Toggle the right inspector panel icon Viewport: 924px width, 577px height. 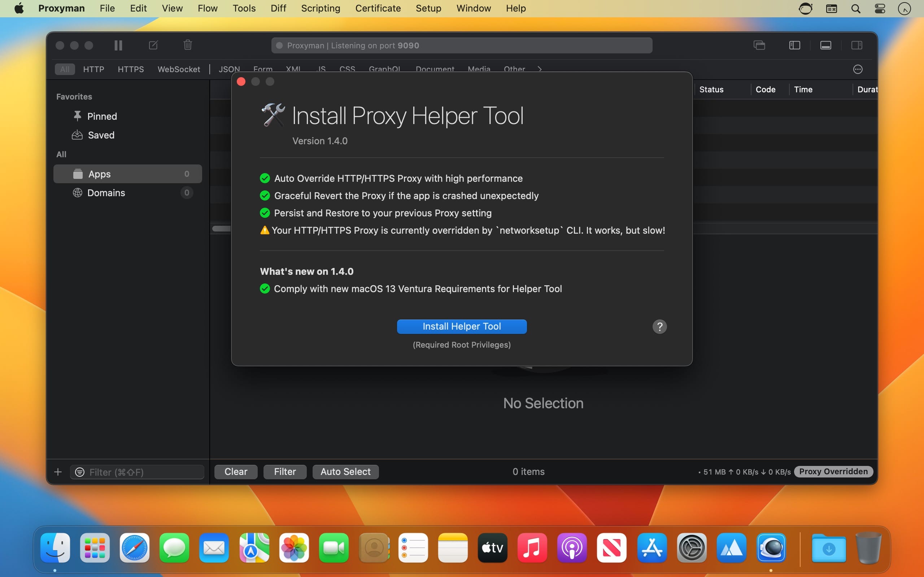coord(857,45)
